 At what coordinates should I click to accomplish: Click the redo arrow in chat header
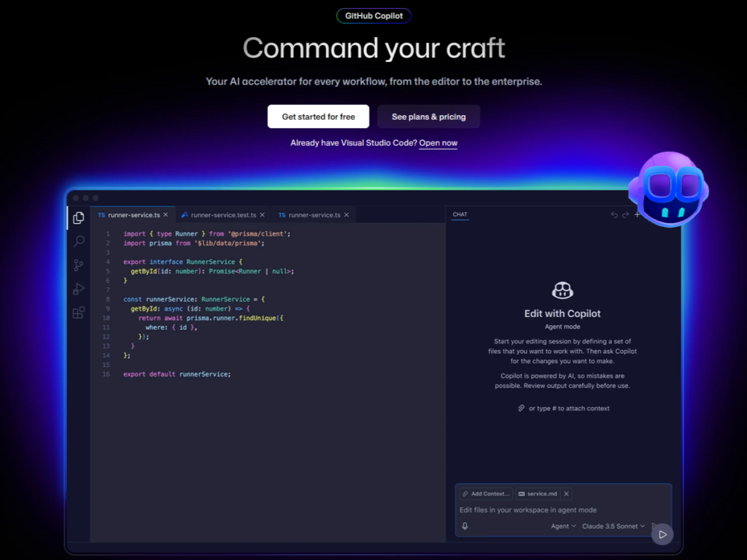[625, 215]
